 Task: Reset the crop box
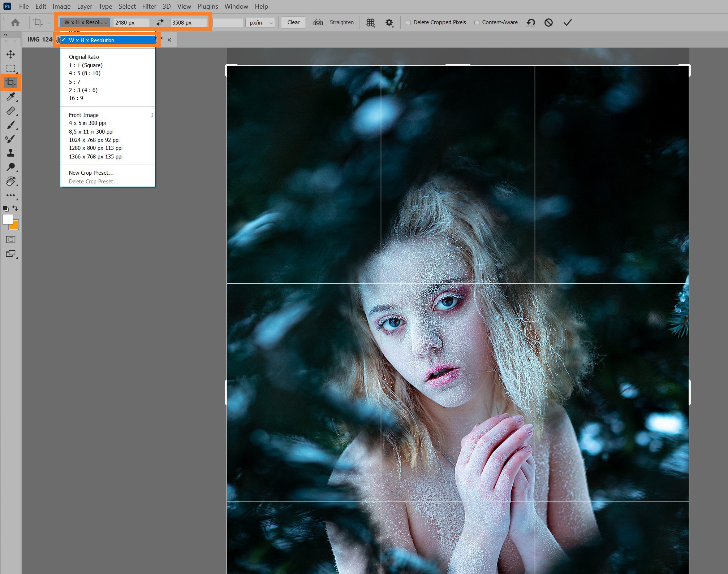tap(530, 22)
